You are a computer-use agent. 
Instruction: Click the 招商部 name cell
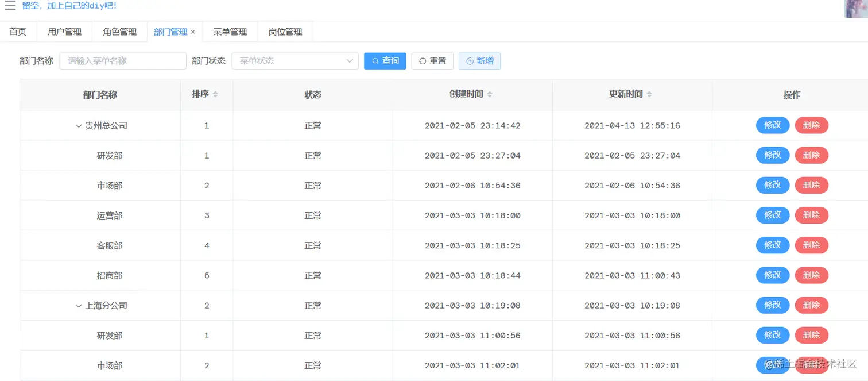coord(100,275)
